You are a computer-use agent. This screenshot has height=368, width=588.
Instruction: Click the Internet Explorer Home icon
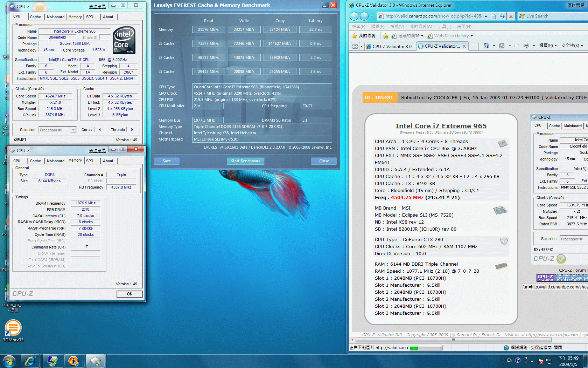coord(486,46)
